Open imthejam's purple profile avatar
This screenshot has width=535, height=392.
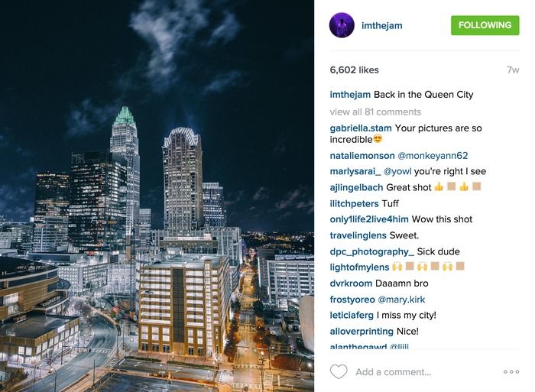342,25
